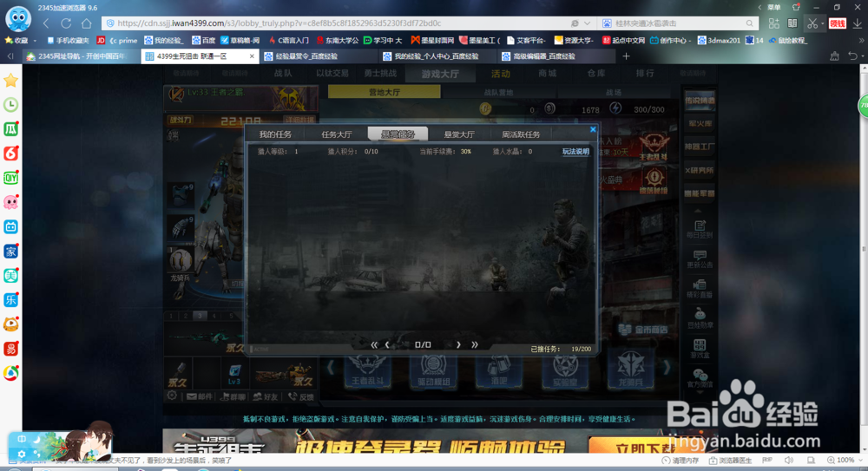The width and height of the screenshot is (868, 471).
Task: Open the 家 sidebar shortcut
Action: (10, 252)
